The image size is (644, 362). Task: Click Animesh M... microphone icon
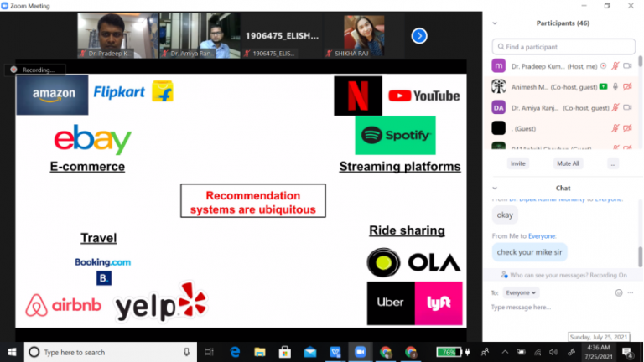click(615, 87)
